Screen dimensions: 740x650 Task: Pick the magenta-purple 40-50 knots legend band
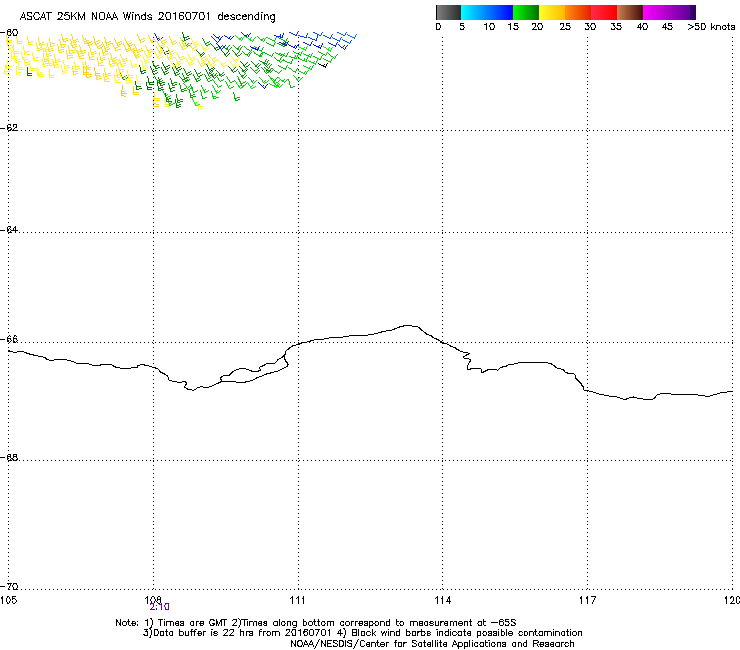[x=669, y=12]
